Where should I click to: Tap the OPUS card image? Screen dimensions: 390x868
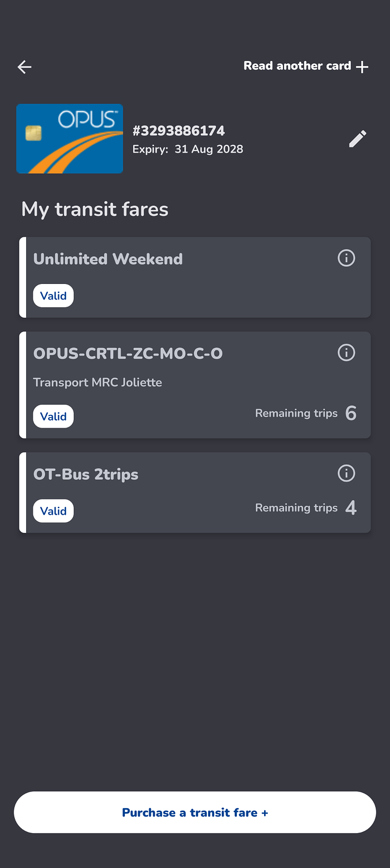point(70,139)
